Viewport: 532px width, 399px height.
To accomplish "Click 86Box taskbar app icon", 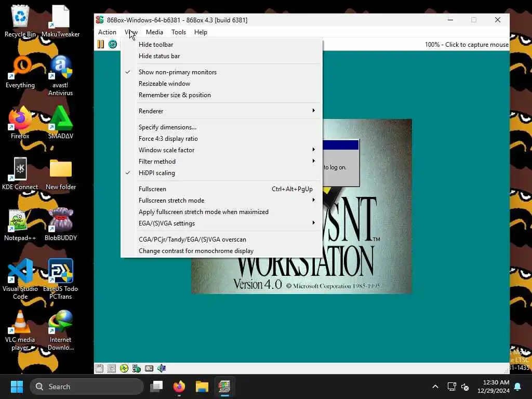I will (x=224, y=387).
